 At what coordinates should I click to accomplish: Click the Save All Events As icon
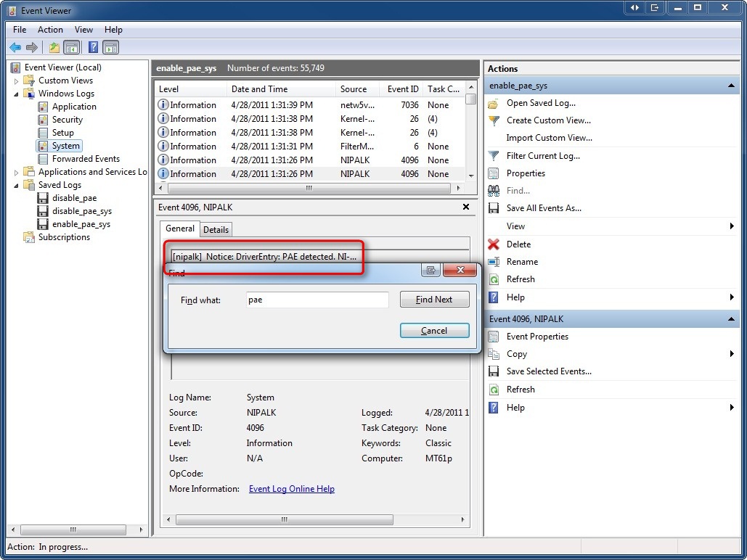(x=494, y=208)
